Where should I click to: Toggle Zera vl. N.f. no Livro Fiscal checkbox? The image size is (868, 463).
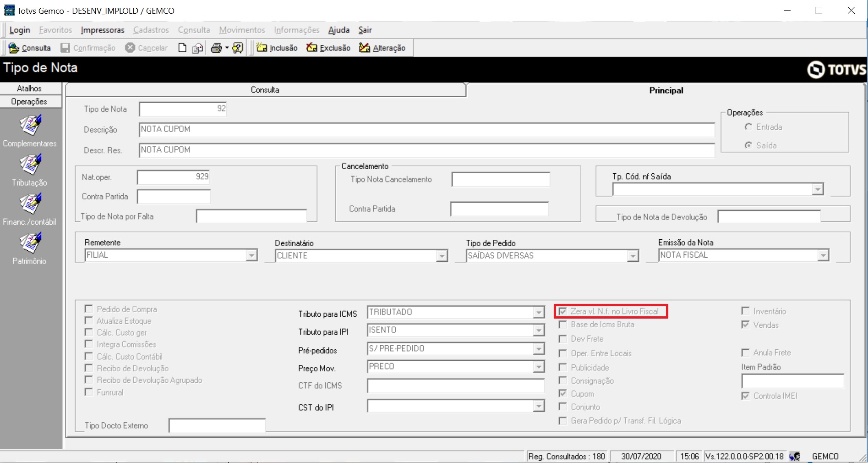pos(562,311)
